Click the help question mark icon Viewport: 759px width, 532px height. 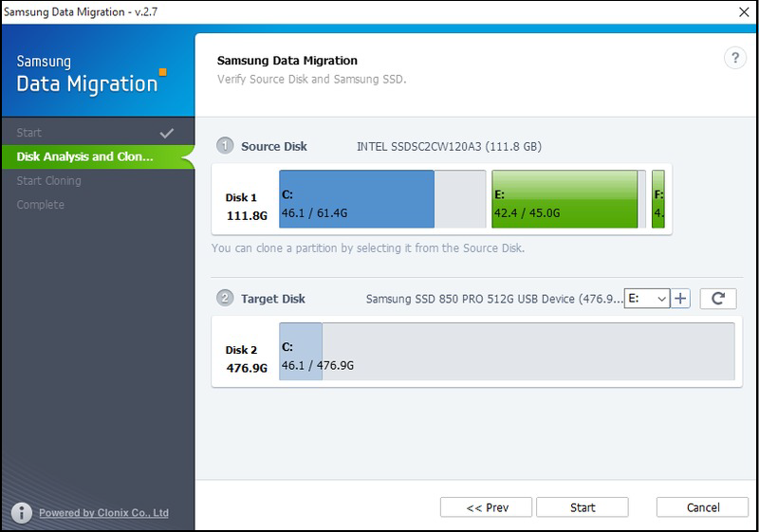coord(734,59)
